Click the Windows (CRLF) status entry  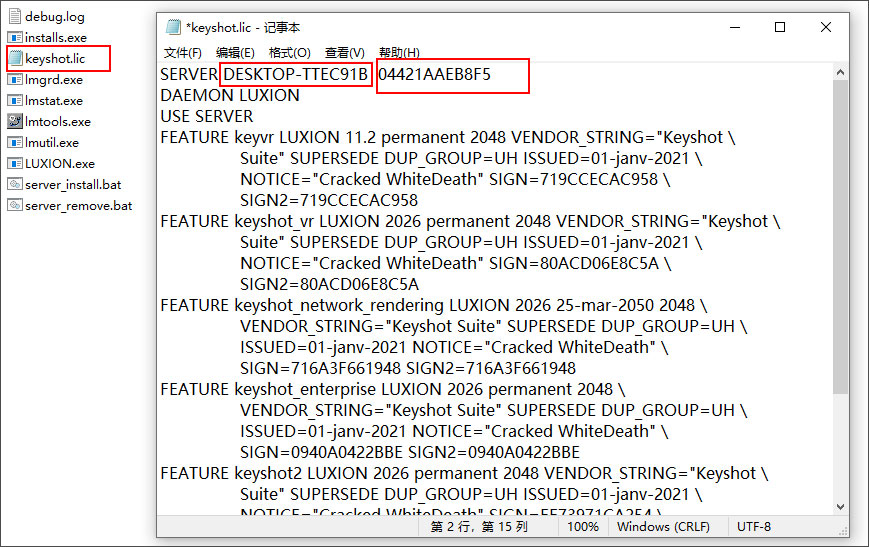point(663,526)
